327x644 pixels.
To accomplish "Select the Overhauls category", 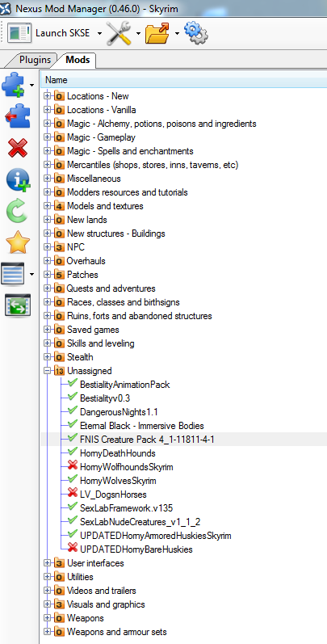I will pos(86,261).
